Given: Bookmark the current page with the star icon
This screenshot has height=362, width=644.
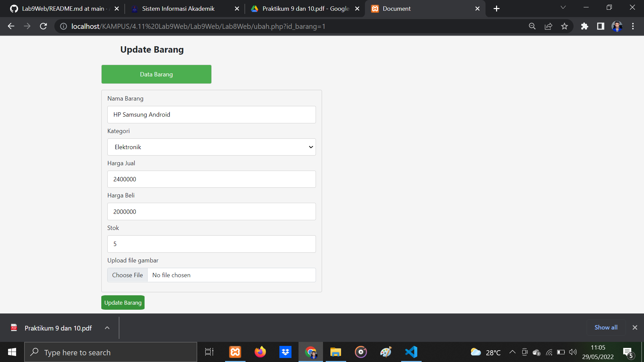Looking at the screenshot, I should [x=565, y=26].
